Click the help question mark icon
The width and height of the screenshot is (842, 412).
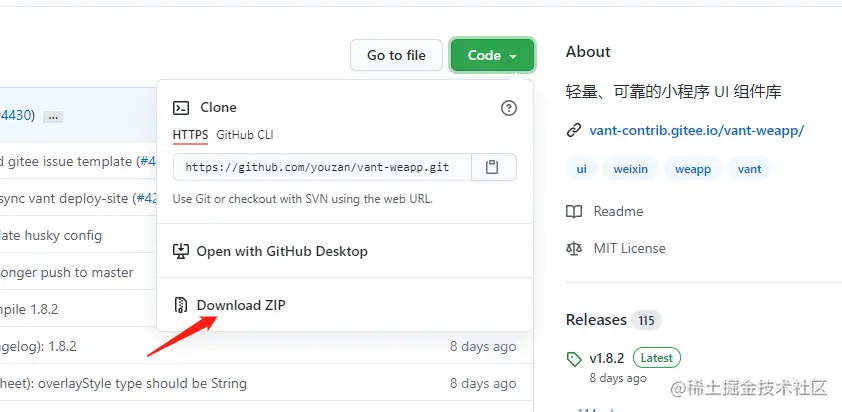pyautogui.click(x=508, y=108)
